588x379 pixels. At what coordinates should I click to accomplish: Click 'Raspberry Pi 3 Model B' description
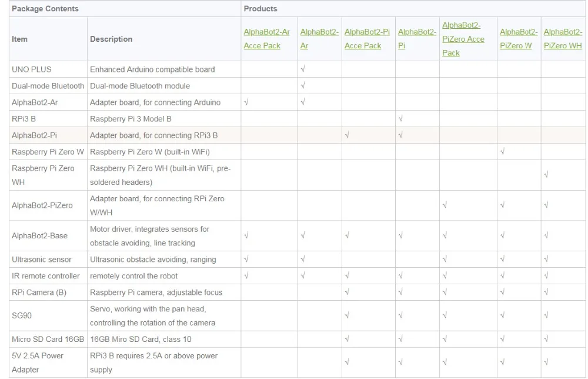[131, 119]
